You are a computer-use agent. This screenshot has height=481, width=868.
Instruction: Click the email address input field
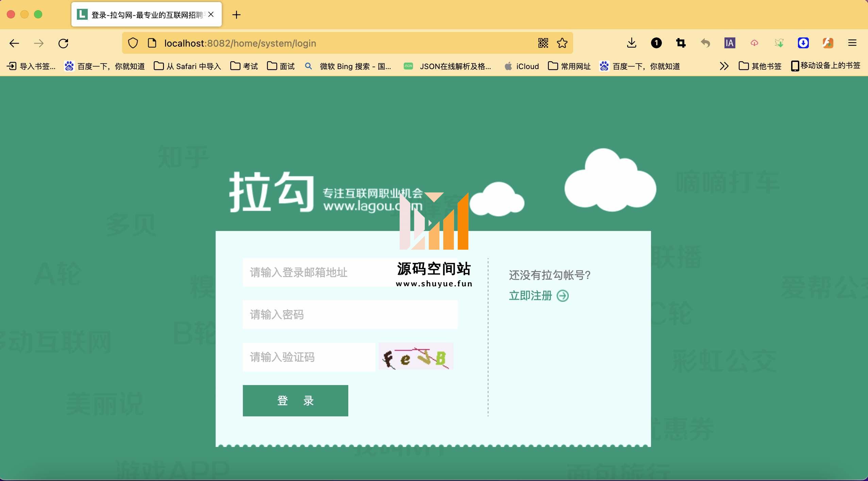coord(350,272)
